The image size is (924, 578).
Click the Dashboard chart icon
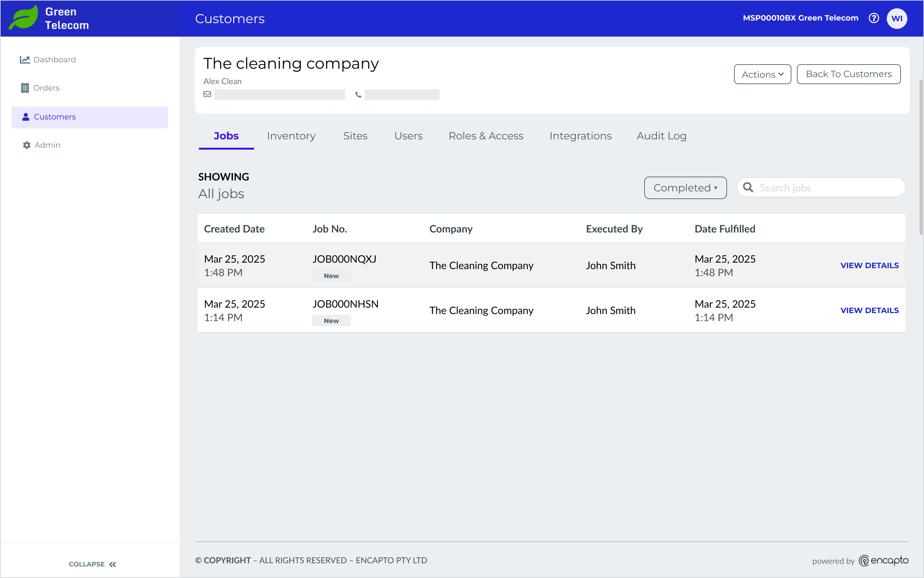coord(25,60)
